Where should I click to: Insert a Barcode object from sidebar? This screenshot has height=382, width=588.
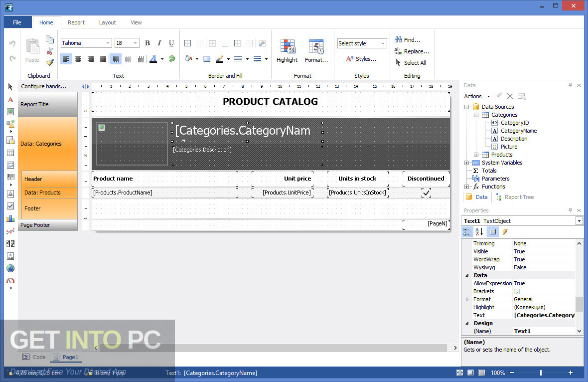[x=10, y=177]
